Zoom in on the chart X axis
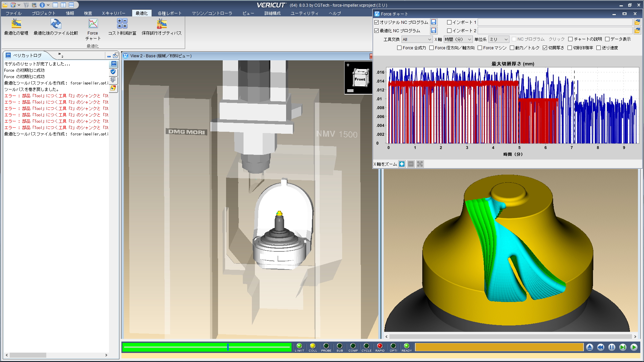Screen dimensions: 644x362 [402, 164]
